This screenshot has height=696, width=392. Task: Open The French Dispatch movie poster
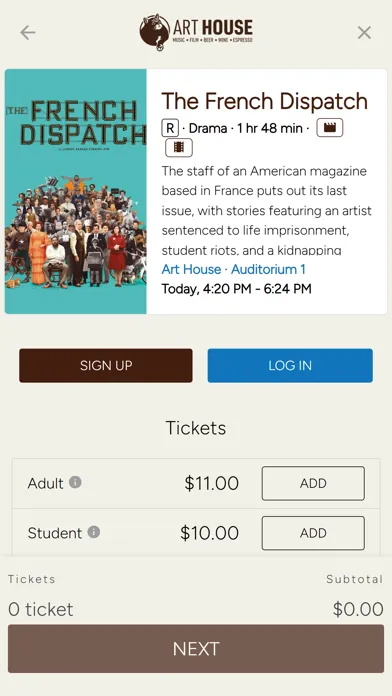coord(75,191)
